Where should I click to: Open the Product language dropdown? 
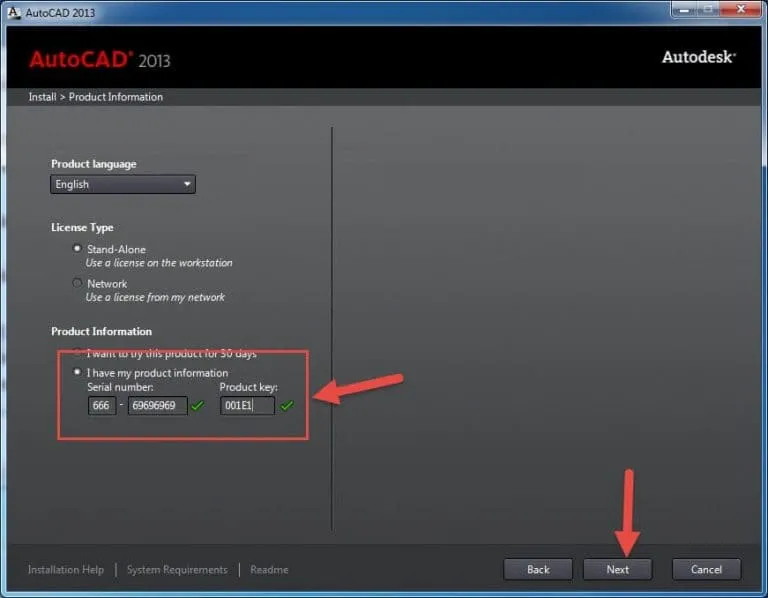(x=122, y=184)
